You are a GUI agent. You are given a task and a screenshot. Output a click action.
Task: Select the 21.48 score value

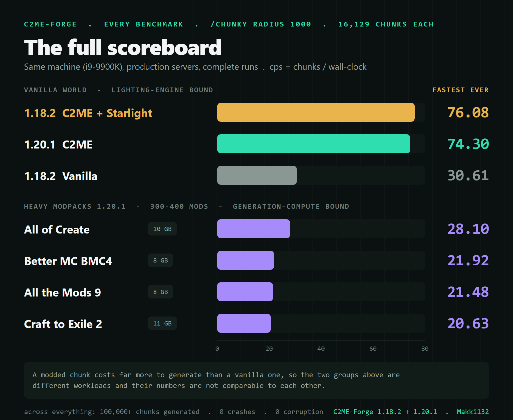coord(468,292)
